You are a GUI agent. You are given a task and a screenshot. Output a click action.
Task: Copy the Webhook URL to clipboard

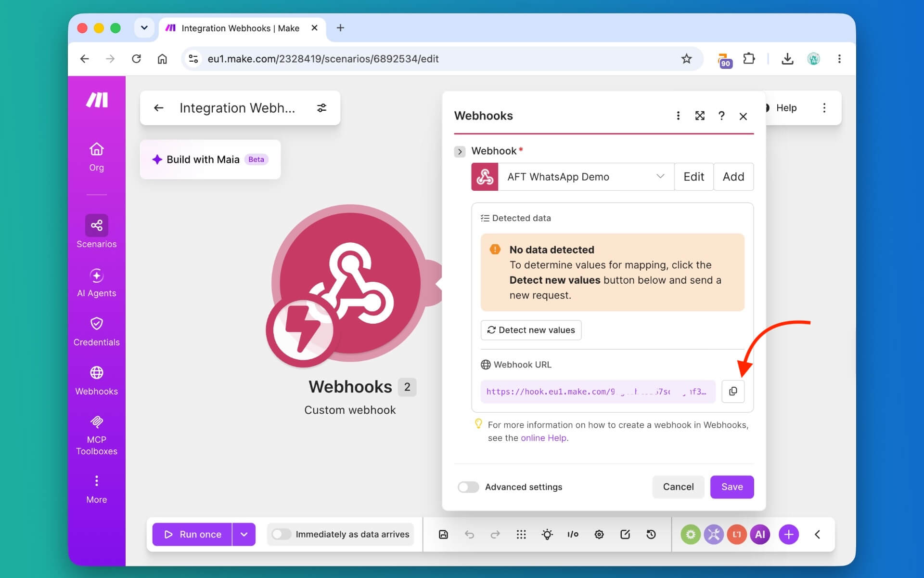733,391
